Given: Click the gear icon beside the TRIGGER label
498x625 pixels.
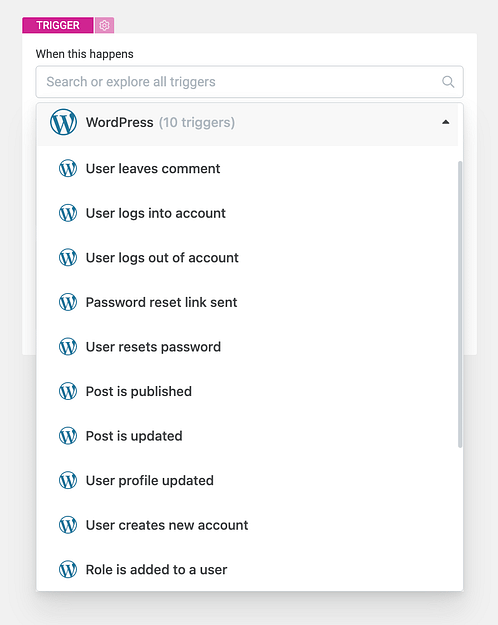Looking at the screenshot, I should 104,25.
